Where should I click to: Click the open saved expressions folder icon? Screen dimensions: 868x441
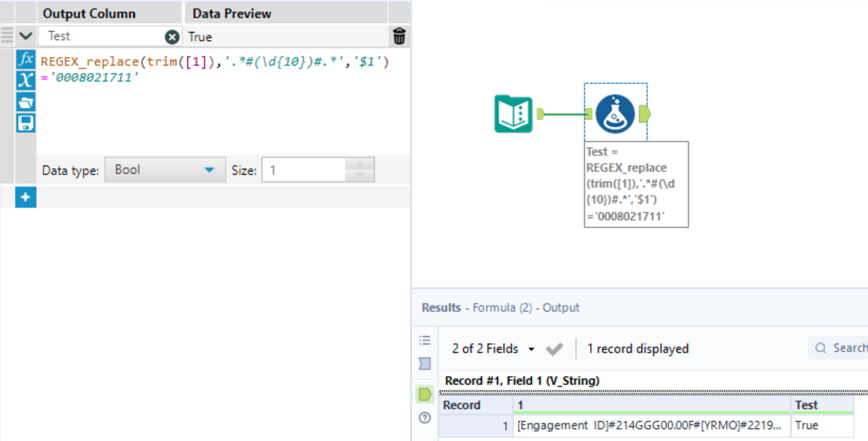25,102
